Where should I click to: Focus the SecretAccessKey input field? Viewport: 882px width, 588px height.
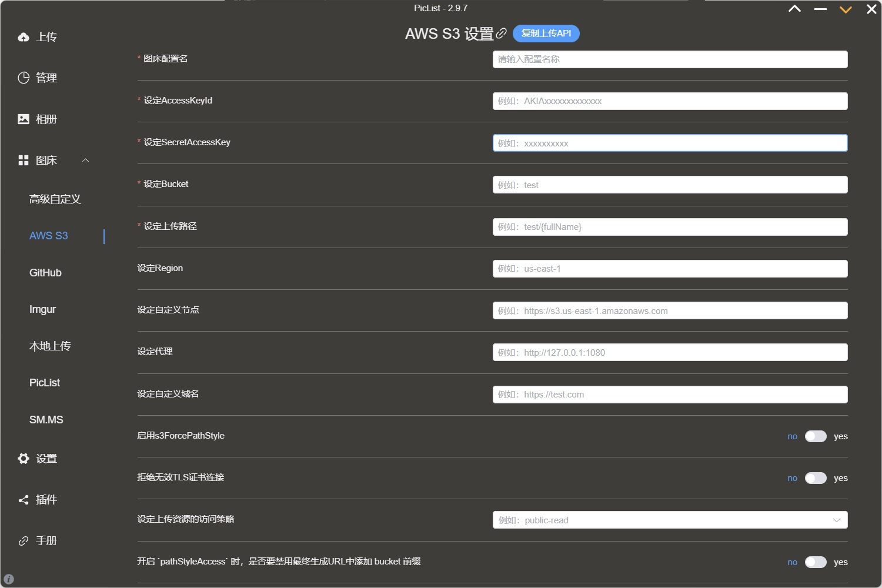pos(670,143)
